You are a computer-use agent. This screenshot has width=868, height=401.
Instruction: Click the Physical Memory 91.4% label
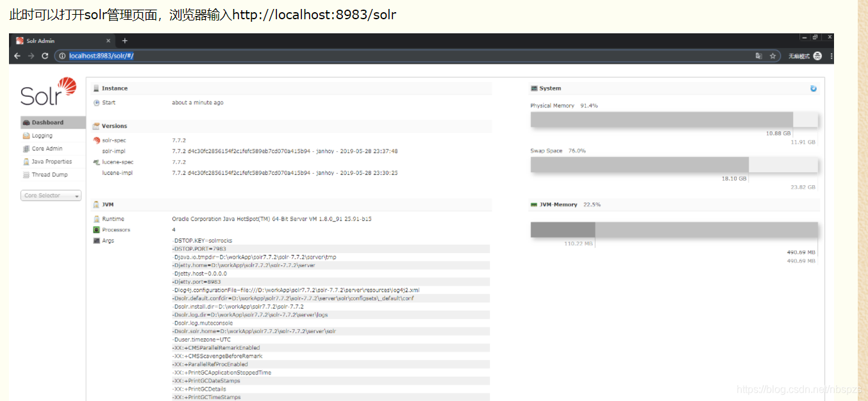click(x=563, y=106)
